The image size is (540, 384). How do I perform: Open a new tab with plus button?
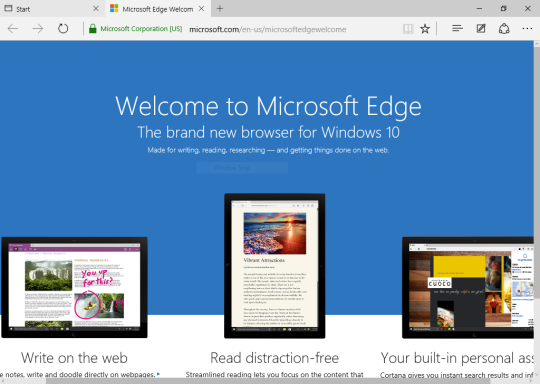coord(220,9)
